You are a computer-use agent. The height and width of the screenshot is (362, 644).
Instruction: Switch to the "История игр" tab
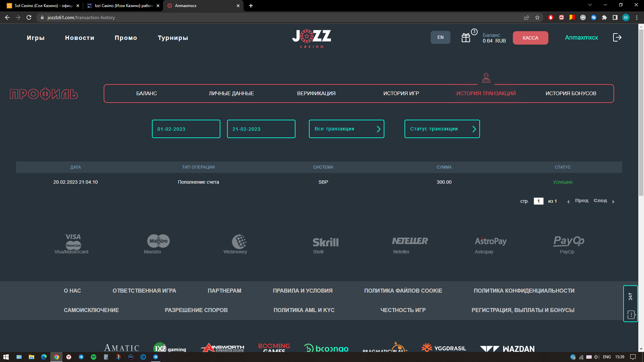pos(401,94)
